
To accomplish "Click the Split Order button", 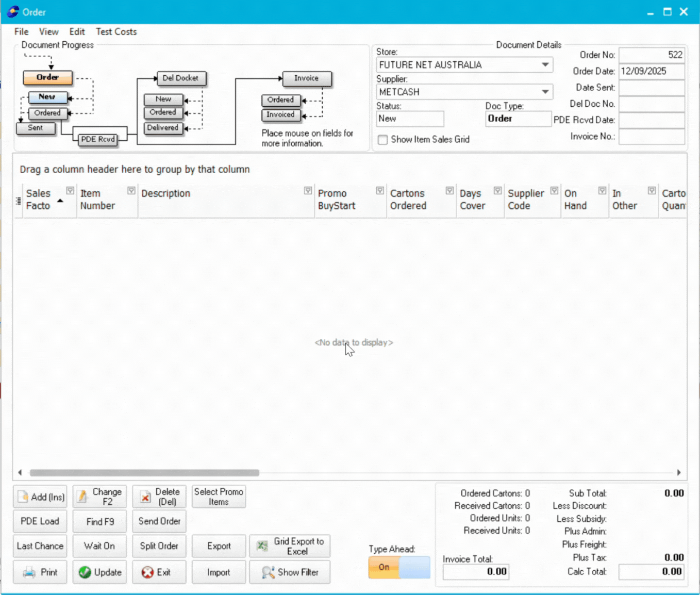I will [x=159, y=546].
